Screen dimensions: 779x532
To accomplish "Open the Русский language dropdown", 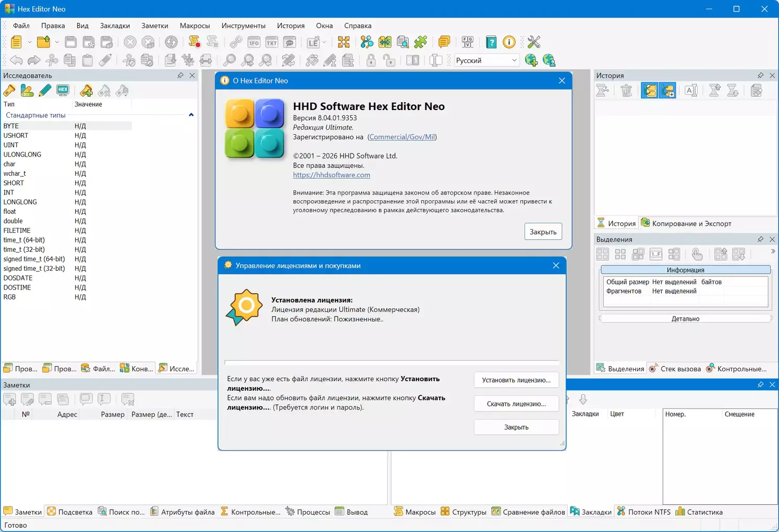I will point(514,61).
